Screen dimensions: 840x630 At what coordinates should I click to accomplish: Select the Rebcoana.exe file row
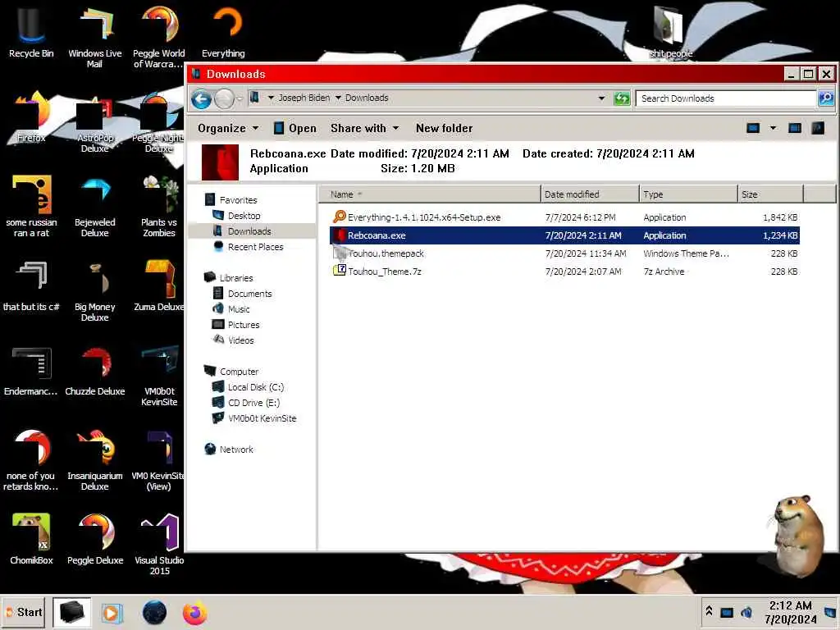(x=564, y=235)
